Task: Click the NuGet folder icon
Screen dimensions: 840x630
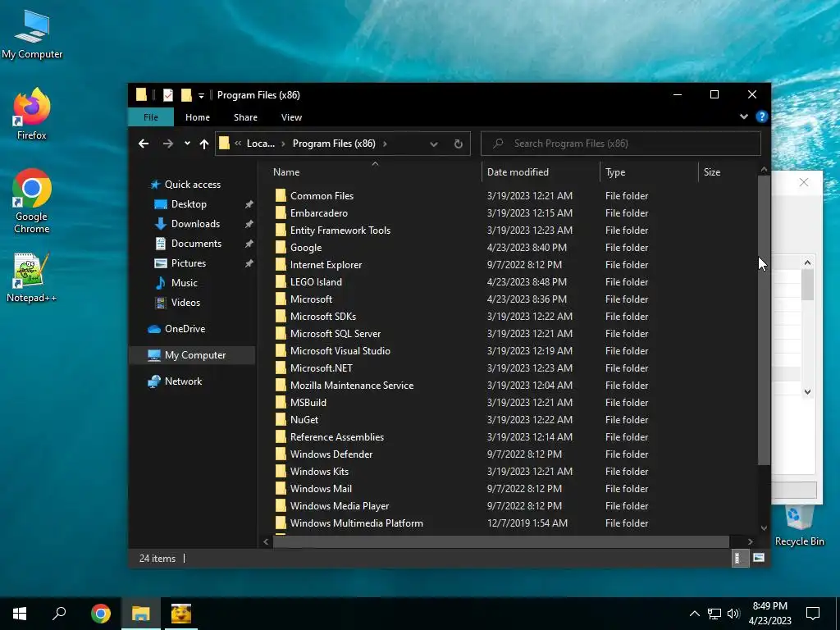Action: tap(281, 419)
